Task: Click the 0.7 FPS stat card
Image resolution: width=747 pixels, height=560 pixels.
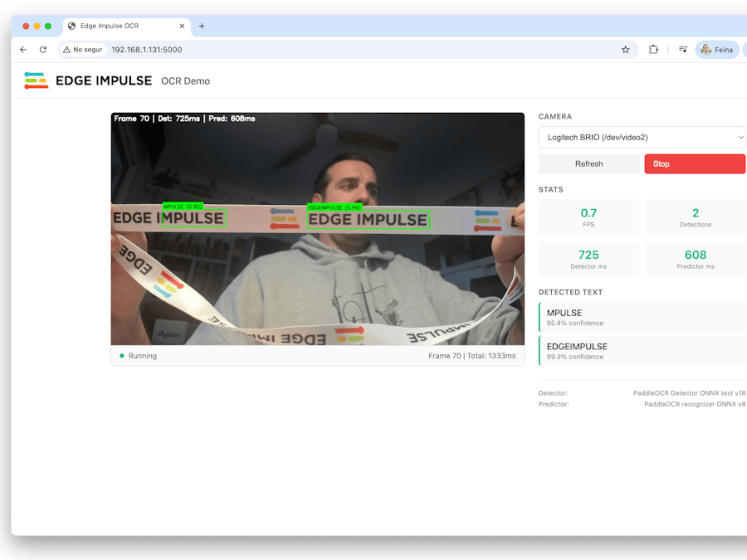Action: [588, 217]
